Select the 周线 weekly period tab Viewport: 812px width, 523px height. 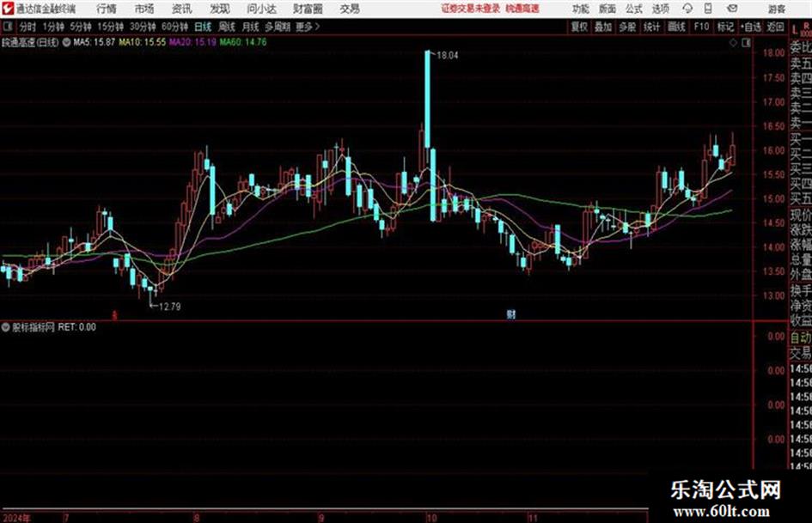tap(227, 27)
